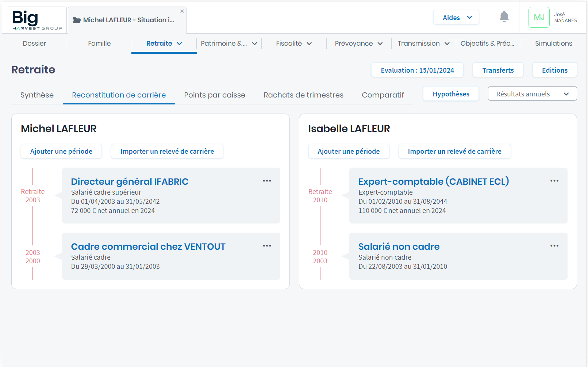Select the Synthèse tab

pos(37,95)
